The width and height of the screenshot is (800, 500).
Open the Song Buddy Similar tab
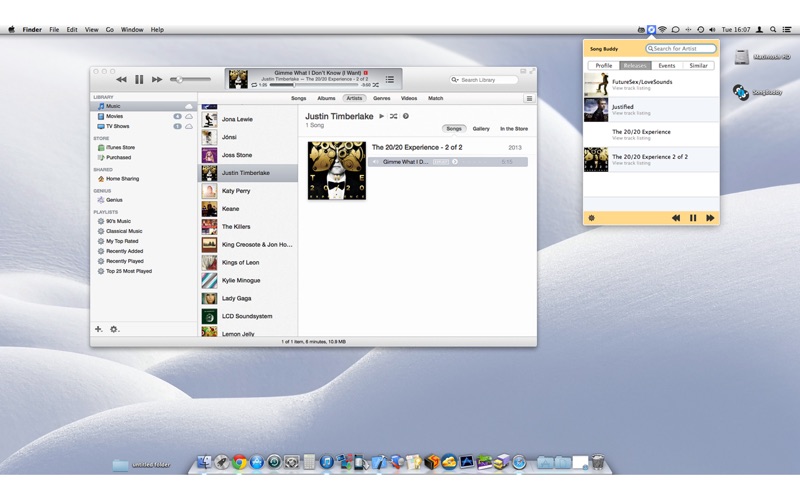[698, 65]
